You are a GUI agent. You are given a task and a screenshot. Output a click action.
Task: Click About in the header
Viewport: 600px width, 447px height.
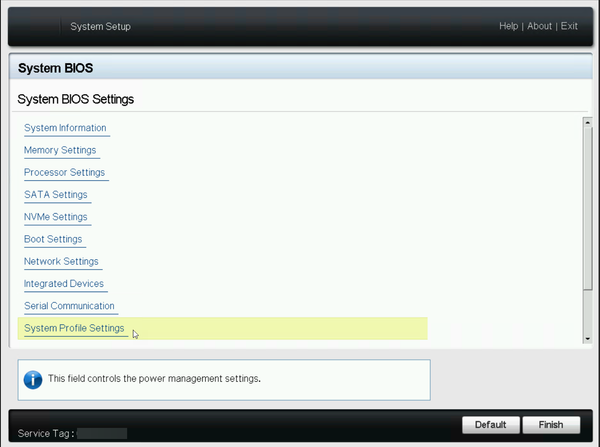pos(540,26)
